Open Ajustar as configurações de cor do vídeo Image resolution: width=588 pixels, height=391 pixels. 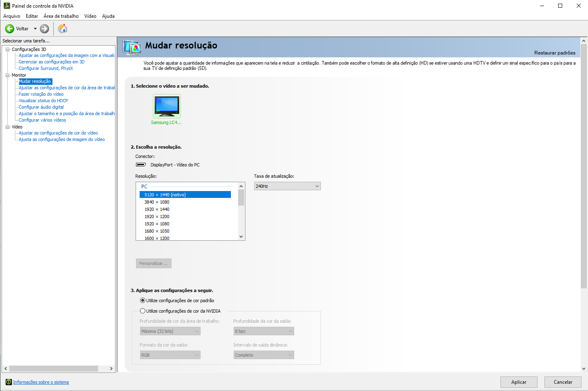click(58, 133)
